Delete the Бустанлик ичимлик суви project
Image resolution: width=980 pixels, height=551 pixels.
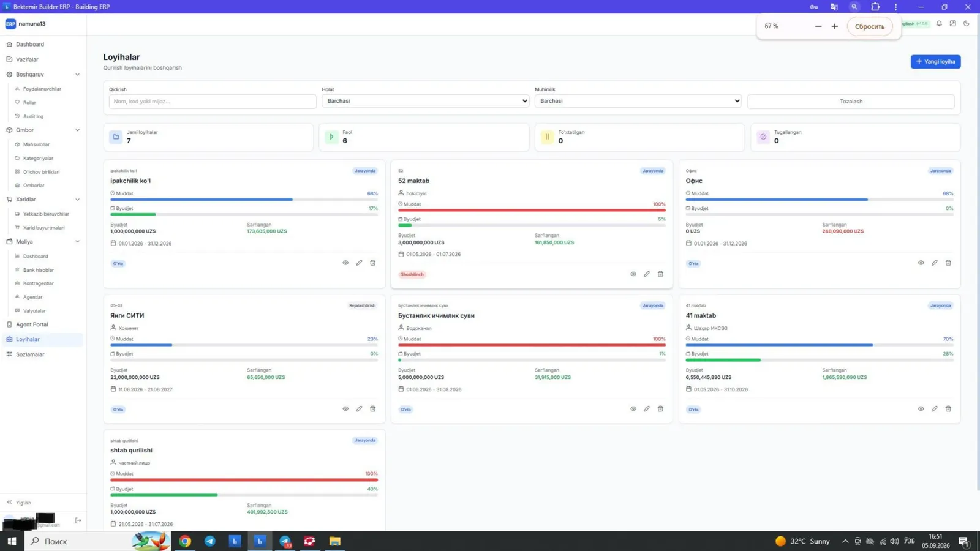pyautogui.click(x=660, y=408)
